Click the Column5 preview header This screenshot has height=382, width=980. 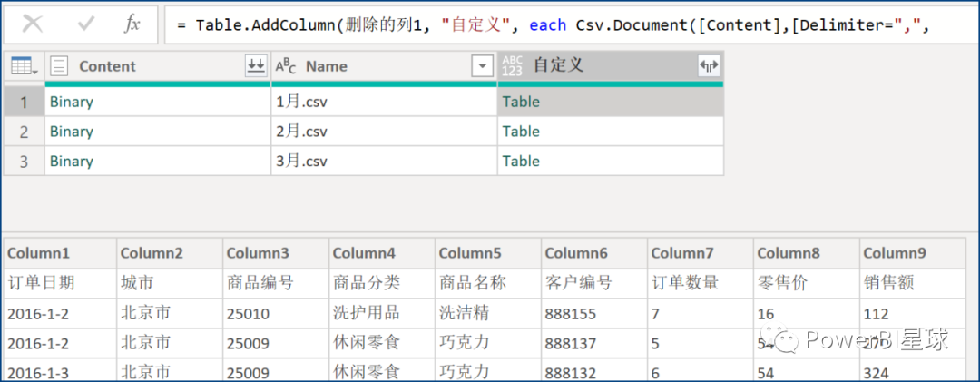488,253
